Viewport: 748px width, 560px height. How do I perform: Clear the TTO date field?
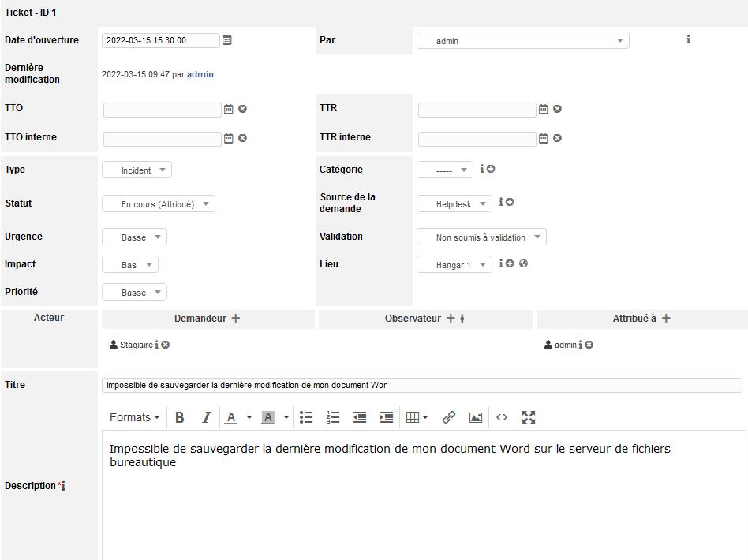tap(243, 109)
